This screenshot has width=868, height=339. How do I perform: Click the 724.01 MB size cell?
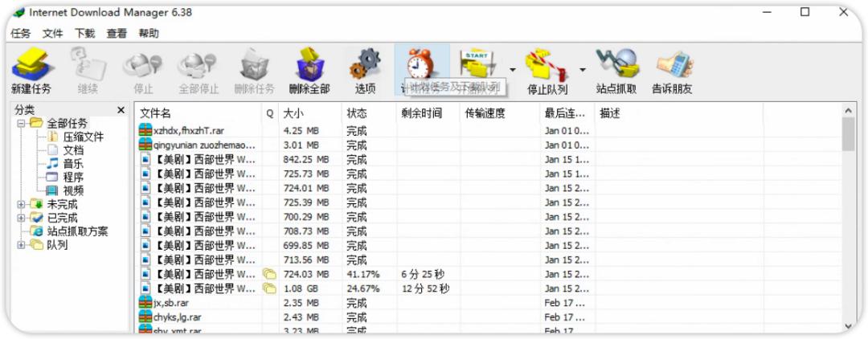click(x=306, y=188)
